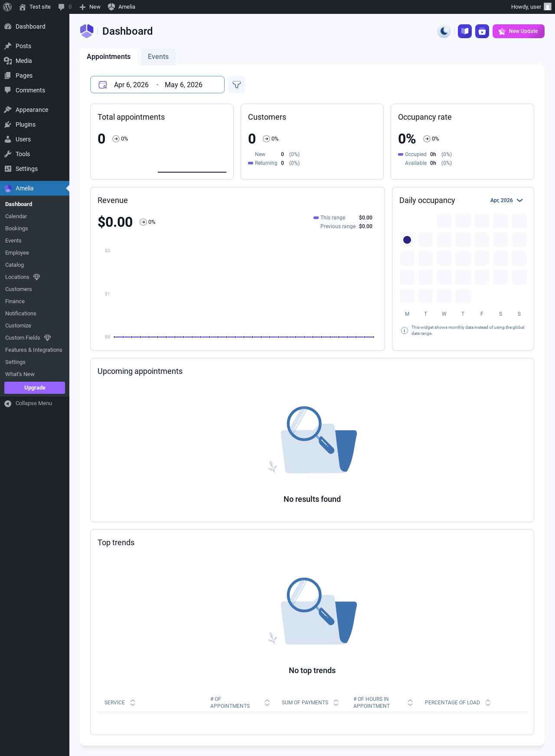Open the Howdy, user account menu
The height and width of the screenshot is (756, 555).
pos(531,7)
